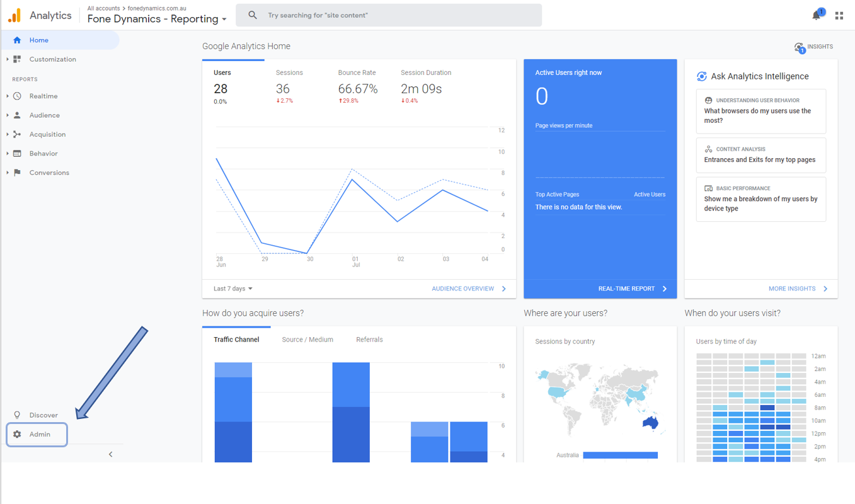Click the 'Users by time of day' label
This screenshot has height=504, width=855.
point(726,341)
